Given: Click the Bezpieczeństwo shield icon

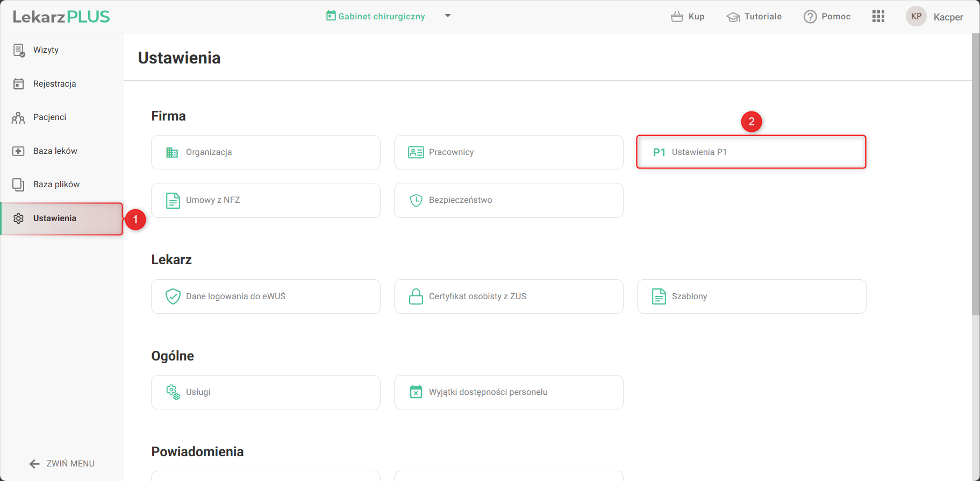Looking at the screenshot, I should coord(416,201).
